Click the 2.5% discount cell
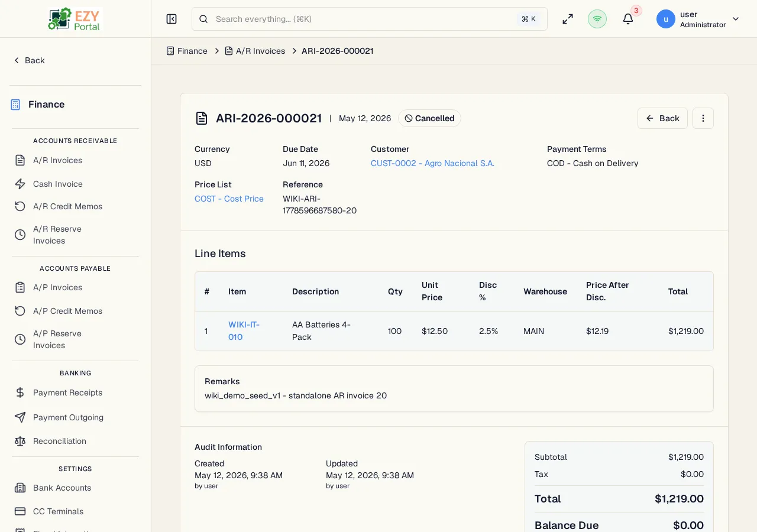 [x=489, y=331]
